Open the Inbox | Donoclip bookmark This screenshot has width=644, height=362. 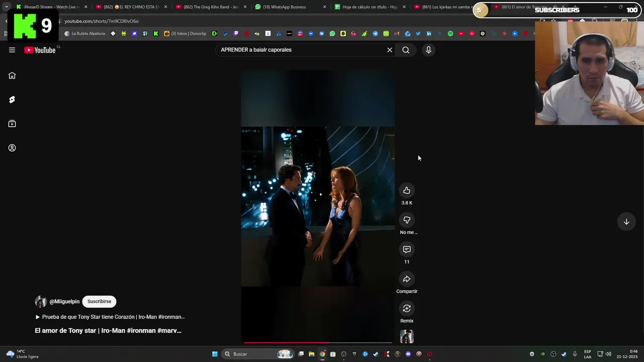(x=185, y=34)
